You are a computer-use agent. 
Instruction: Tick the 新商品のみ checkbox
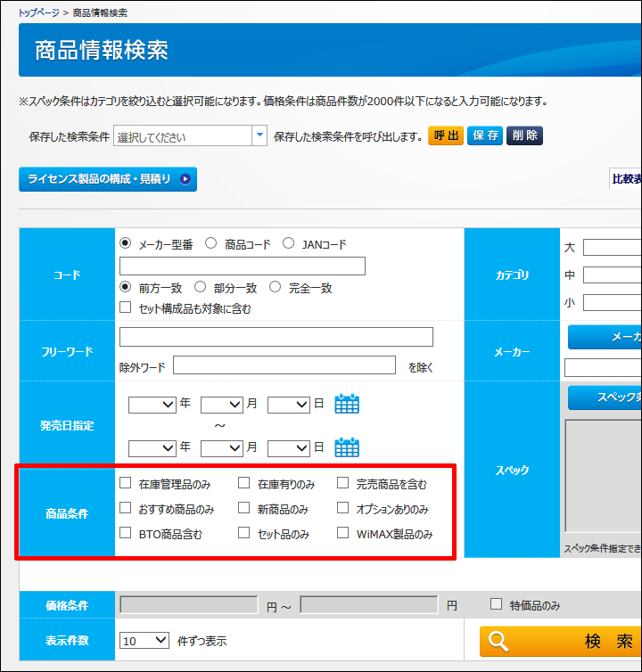click(x=244, y=509)
